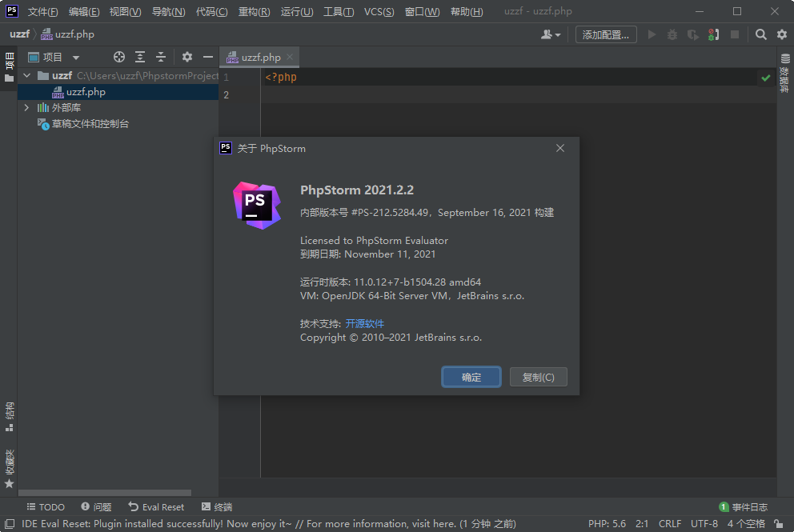Open the 代码(C) menu

[211, 12]
